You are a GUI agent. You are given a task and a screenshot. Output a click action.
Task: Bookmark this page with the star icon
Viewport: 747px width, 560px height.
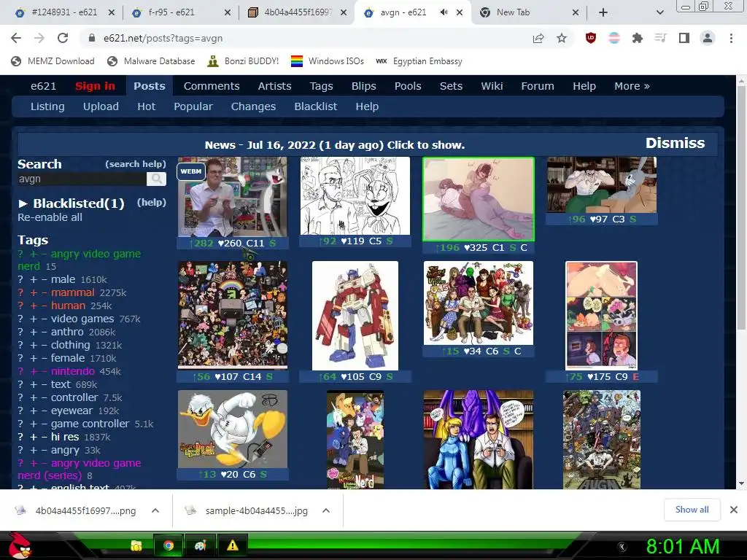(562, 38)
